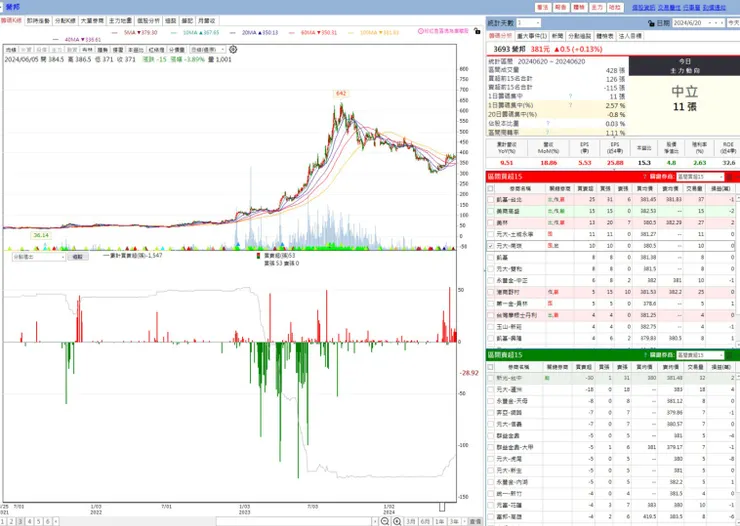Click the 哈拉 button in the top bar

(x=615, y=8)
